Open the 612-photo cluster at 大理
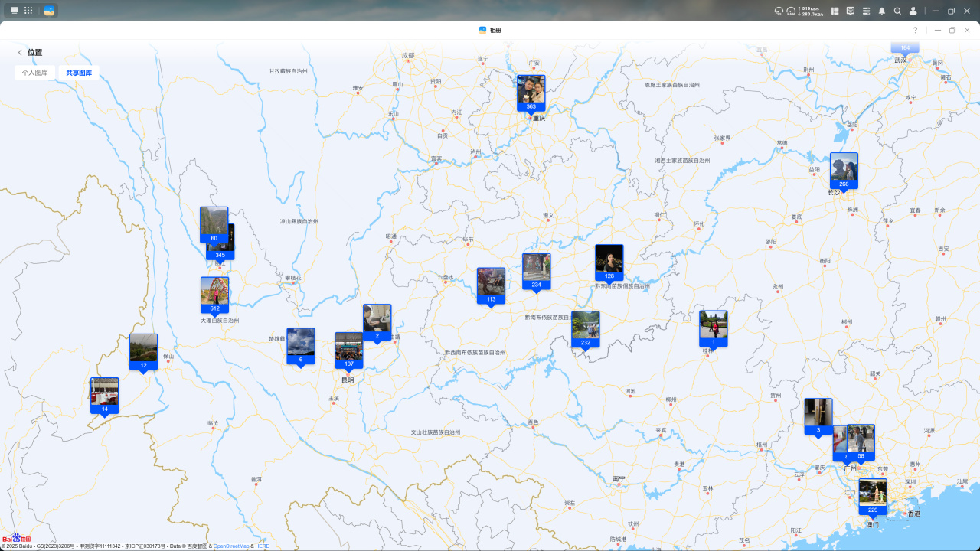Image resolution: width=980 pixels, height=551 pixels. pyautogui.click(x=214, y=295)
